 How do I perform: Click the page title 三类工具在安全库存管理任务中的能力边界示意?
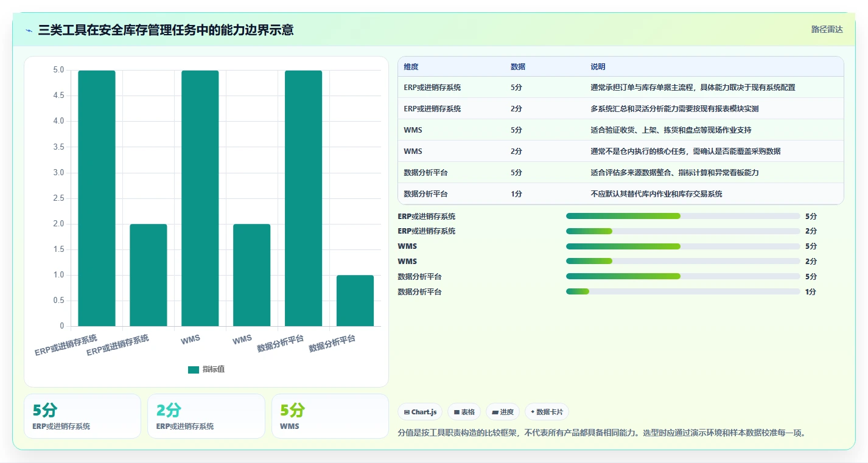pos(166,30)
